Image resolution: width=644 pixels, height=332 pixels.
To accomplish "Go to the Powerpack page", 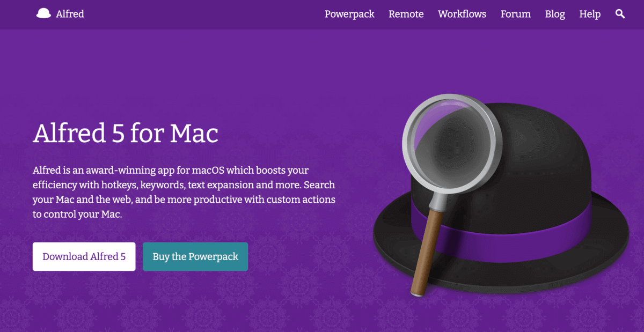I will (349, 14).
